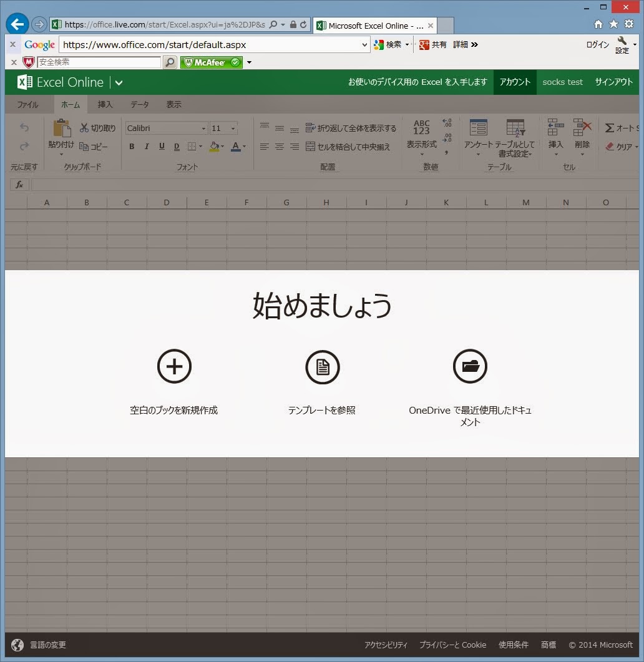Click the Redo icon in the ribbon
This screenshot has width=644, height=662.
point(24,146)
